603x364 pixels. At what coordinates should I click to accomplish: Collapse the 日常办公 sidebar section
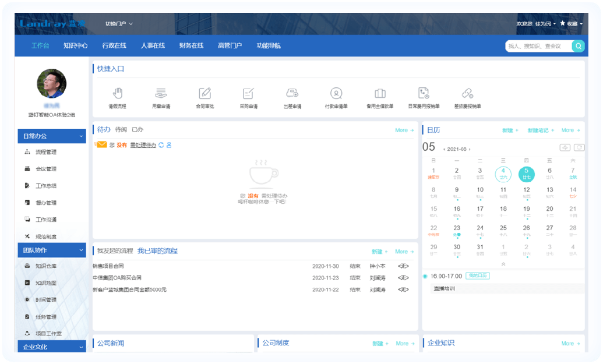pyautogui.click(x=80, y=136)
